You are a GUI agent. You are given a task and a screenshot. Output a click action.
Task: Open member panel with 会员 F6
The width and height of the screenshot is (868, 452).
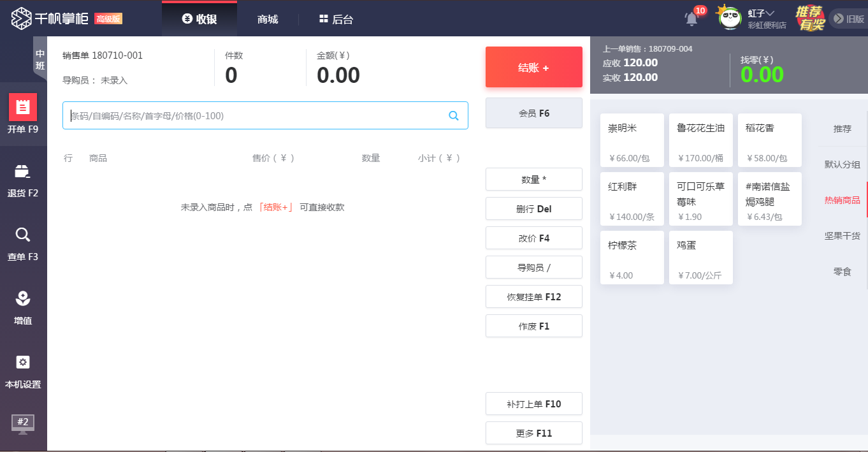tap(534, 112)
